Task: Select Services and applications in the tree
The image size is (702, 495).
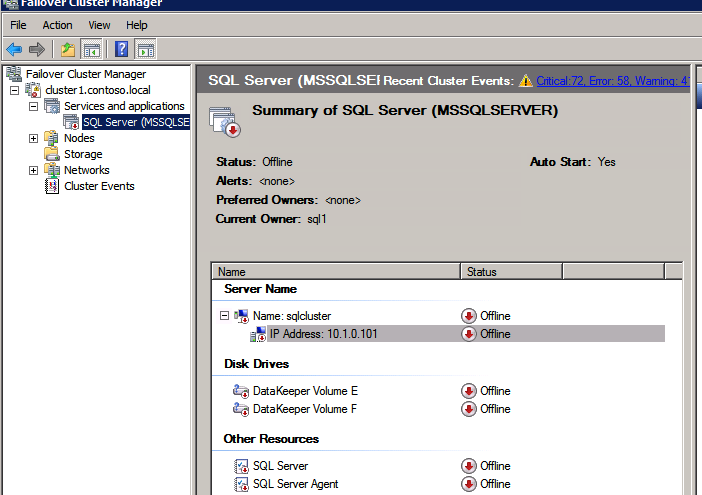Action: coord(124,106)
